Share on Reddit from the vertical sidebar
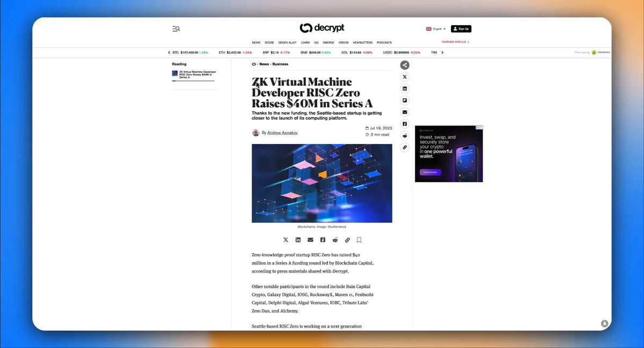Screen dimensions: 644x348 [x=405, y=136]
